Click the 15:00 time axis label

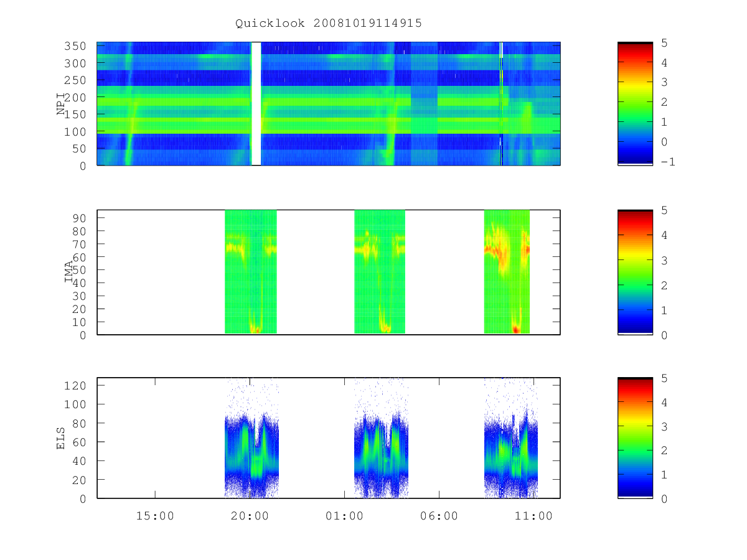[x=155, y=516]
